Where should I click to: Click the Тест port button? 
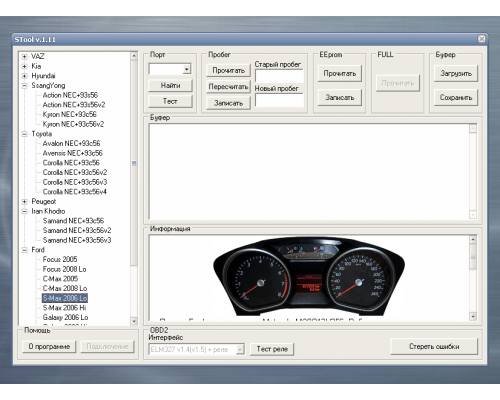point(170,101)
